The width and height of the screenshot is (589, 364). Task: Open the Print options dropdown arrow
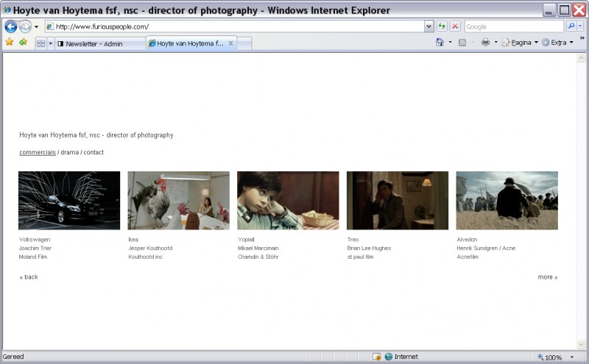point(495,43)
